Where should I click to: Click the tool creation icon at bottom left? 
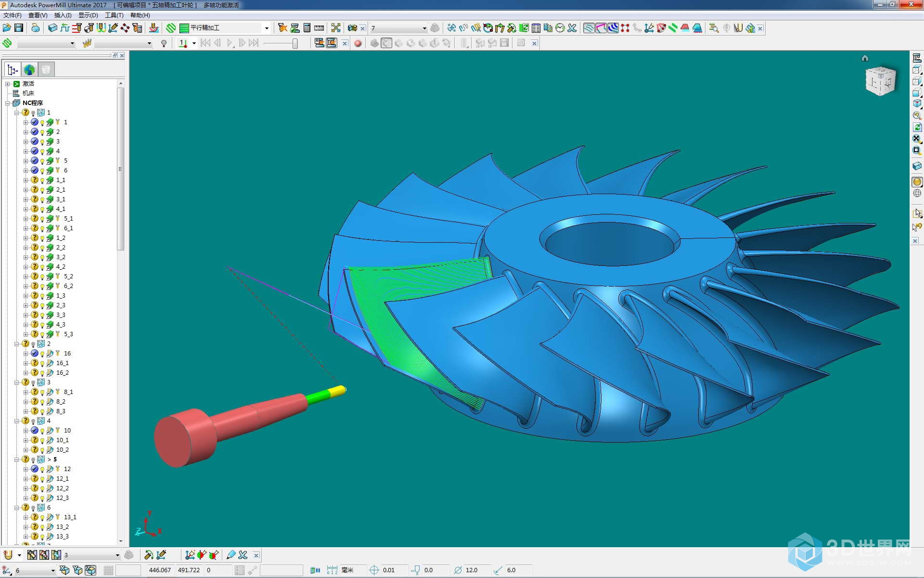8,555
